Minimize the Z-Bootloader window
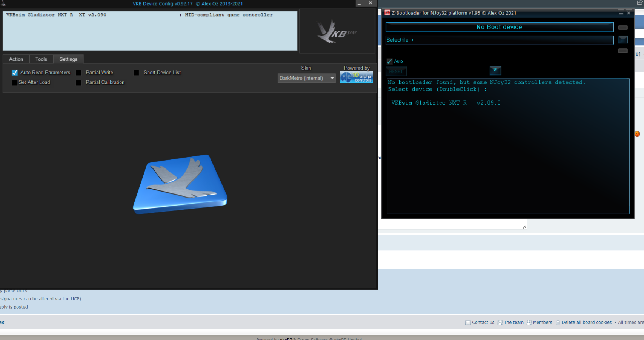The width and height of the screenshot is (644, 340). point(621,13)
